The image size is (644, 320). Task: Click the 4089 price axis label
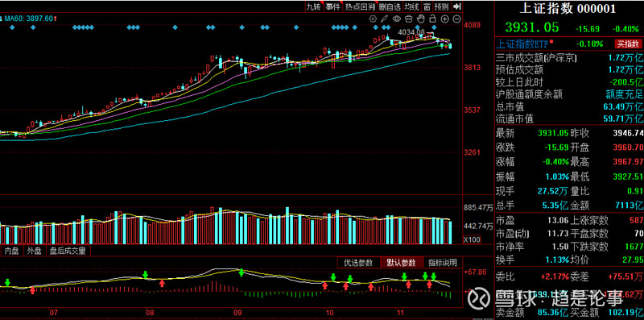coord(472,26)
